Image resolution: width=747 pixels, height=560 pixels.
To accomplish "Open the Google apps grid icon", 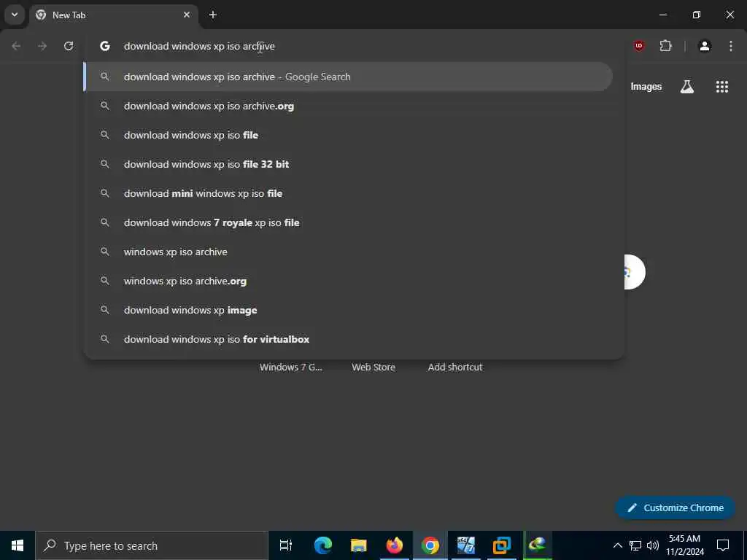I will tap(721, 87).
